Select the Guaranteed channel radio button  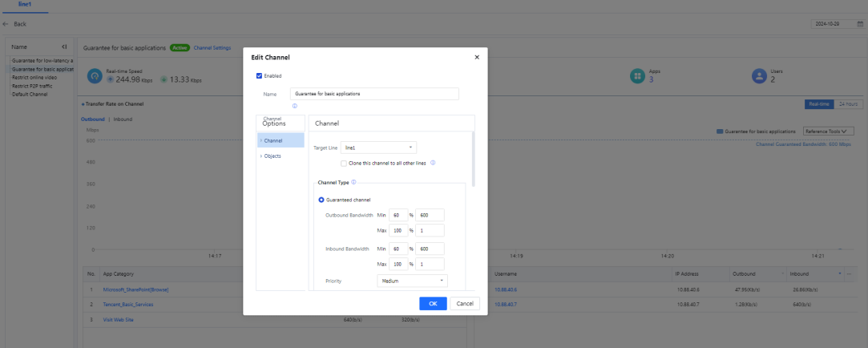click(321, 200)
